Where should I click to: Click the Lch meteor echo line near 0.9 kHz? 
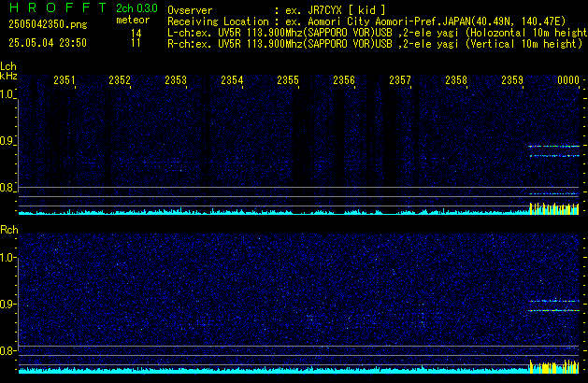(553, 146)
